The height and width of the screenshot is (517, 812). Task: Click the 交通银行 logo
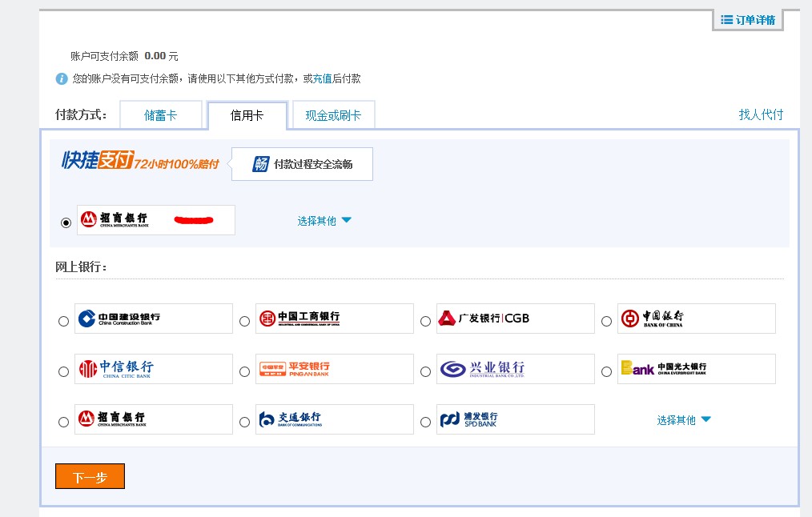click(290, 419)
